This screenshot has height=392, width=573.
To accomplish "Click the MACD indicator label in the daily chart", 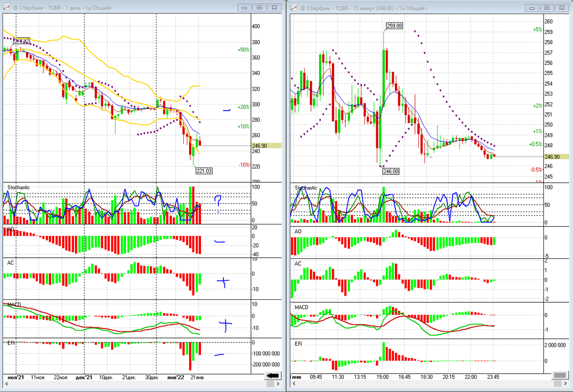I will tap(13, 305).
